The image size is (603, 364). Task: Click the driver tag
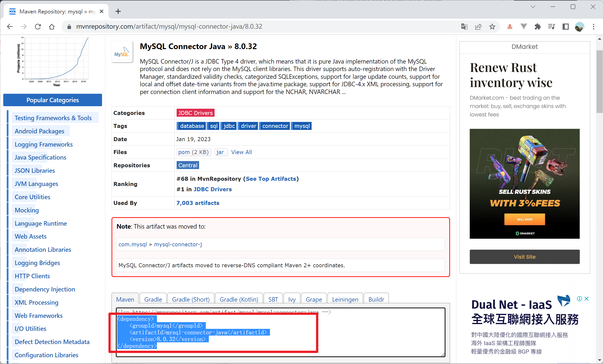point(248,126)
